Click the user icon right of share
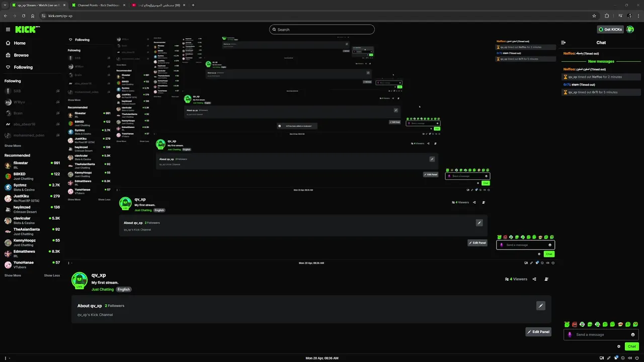This screenshot has width=644, height=362. 546,279
